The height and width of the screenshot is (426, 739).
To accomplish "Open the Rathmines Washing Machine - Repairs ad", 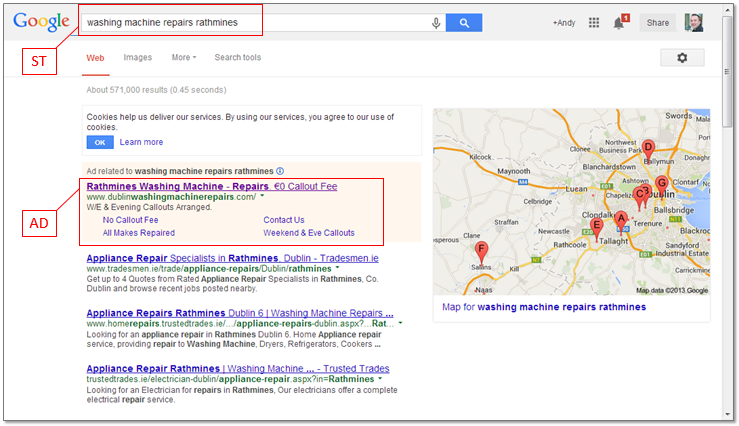I will pyautogui.click(x=212, y=186).
